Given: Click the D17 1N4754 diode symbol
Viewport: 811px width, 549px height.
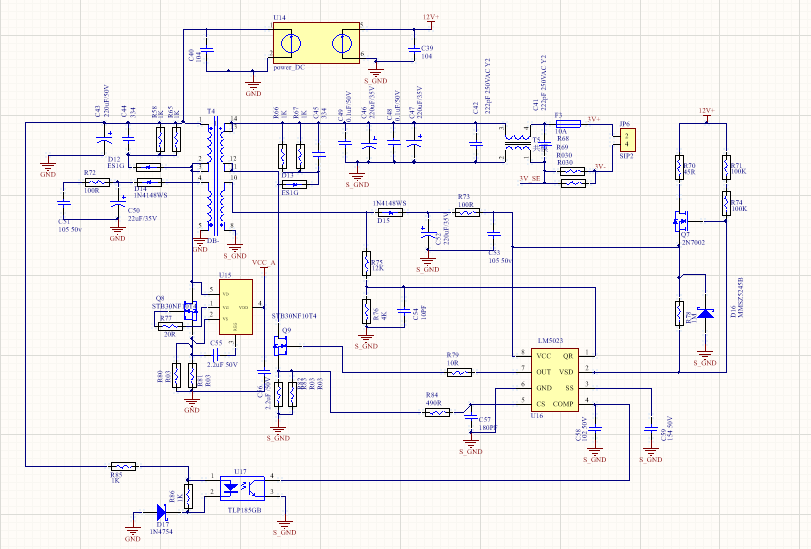Looking at the screenshot, I should tap(161, 512).
